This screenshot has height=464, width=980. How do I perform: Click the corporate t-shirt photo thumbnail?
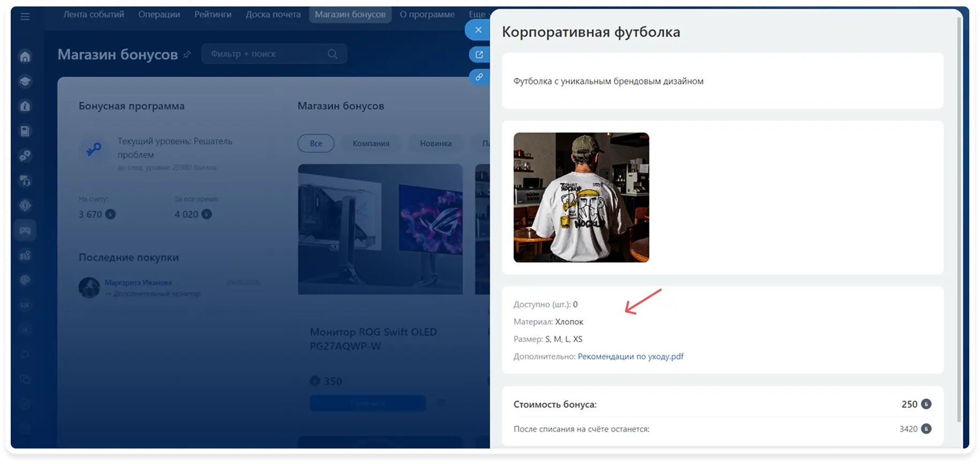pyautogui.click(x=581, y=198)
